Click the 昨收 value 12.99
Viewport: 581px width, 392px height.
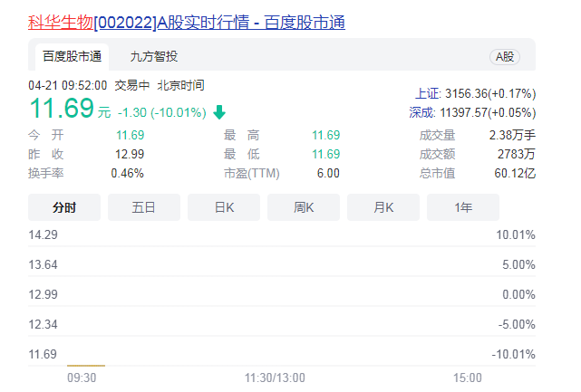[130, 154]
